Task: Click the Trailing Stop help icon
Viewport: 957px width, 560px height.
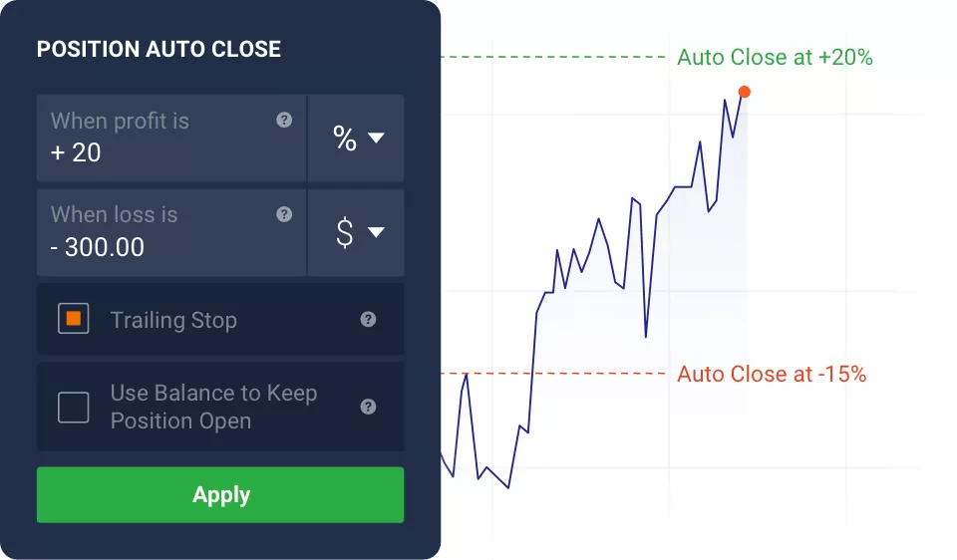Action: tap(368, 320)
